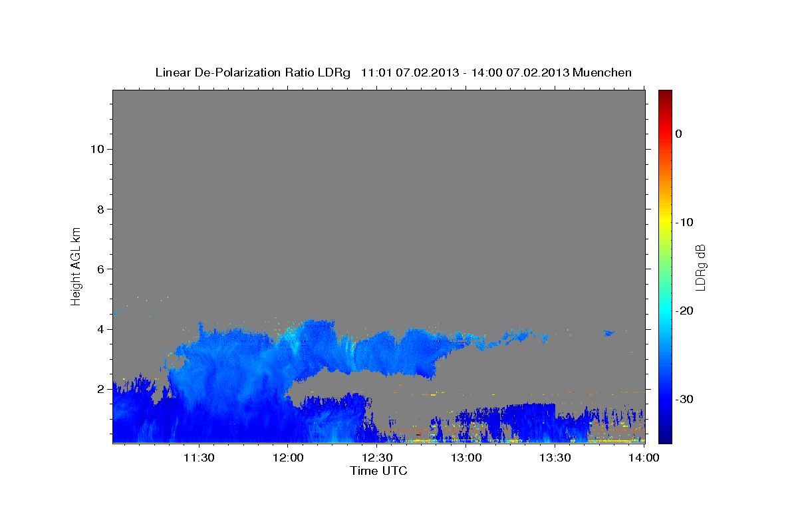The height and width of the screenshot is (532, 798).
Task: Click the colorbar value '-30'
Action: (685, 399)
